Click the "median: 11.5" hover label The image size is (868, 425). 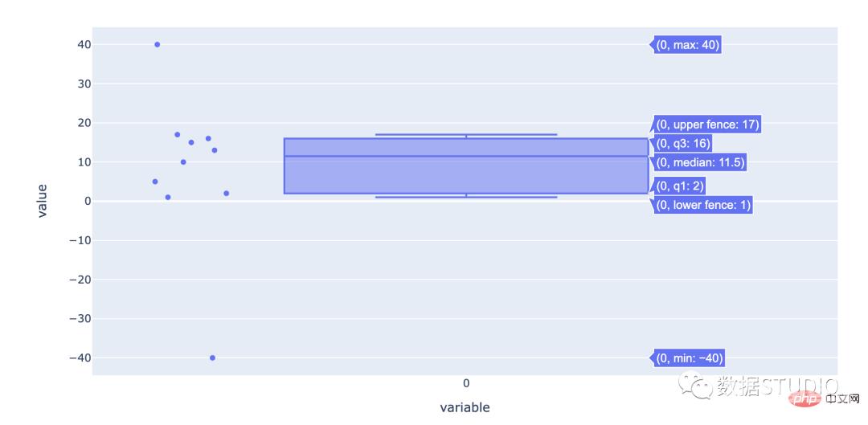701,162
